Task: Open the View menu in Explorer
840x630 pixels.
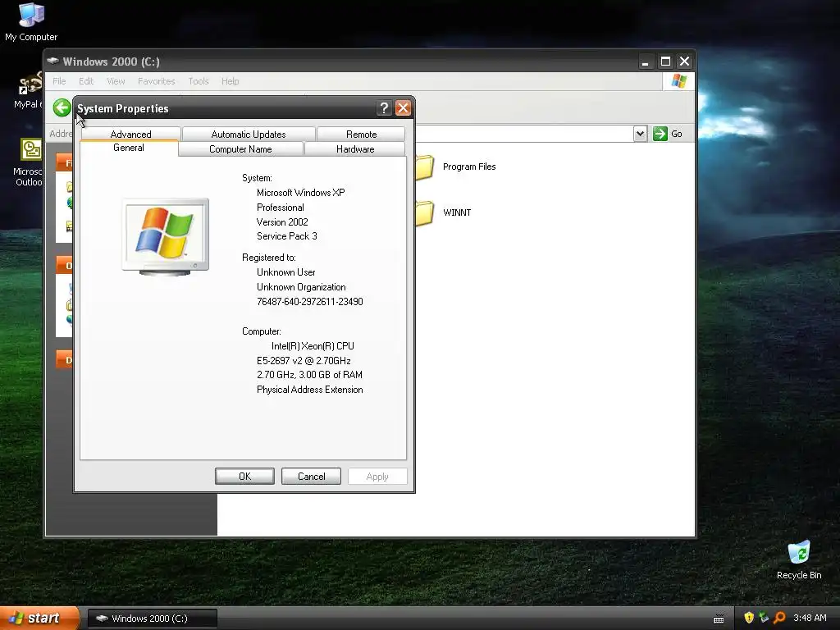Action: click(x=116, y=81)
